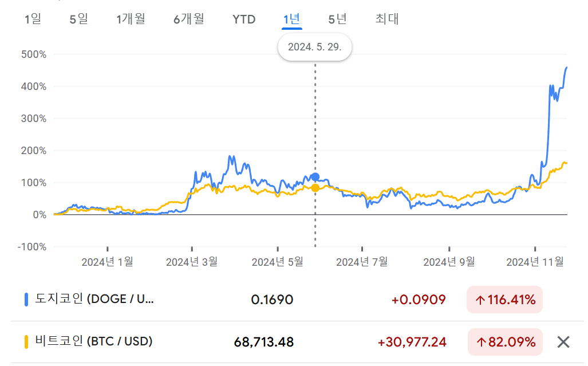Click the 2024년 5월 axis label
588x366 pixels.
coord(278,262)
